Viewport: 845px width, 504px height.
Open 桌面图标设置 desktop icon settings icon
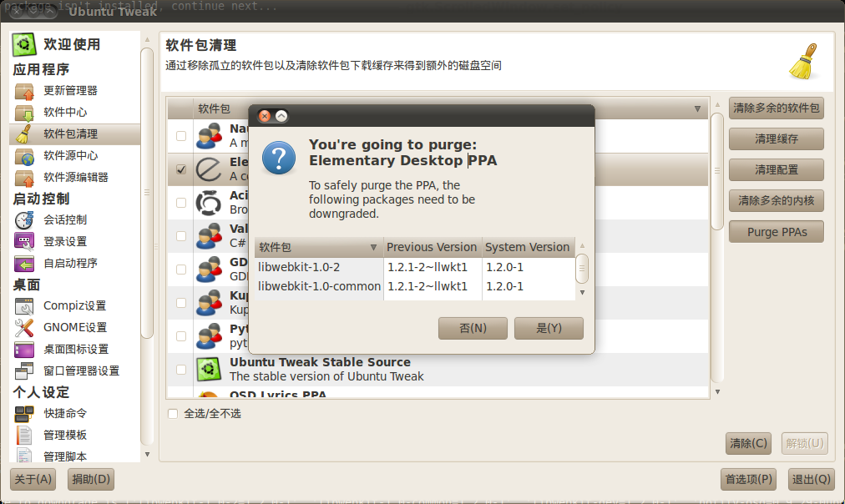24,349
